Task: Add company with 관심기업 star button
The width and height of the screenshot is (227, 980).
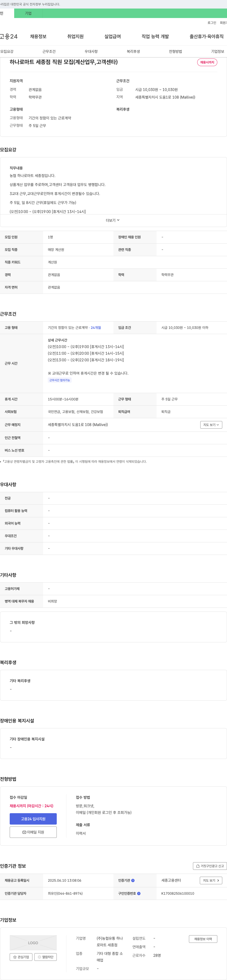Action: [x=21, y=957]
